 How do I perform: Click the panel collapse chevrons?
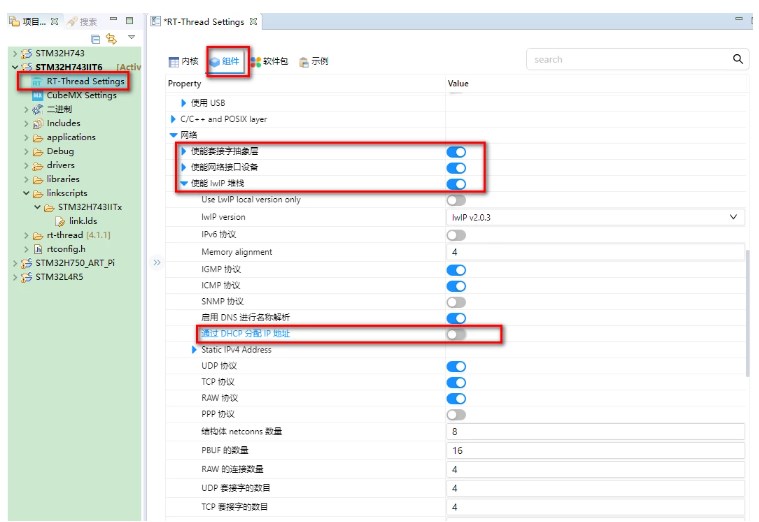pos(157,262)
